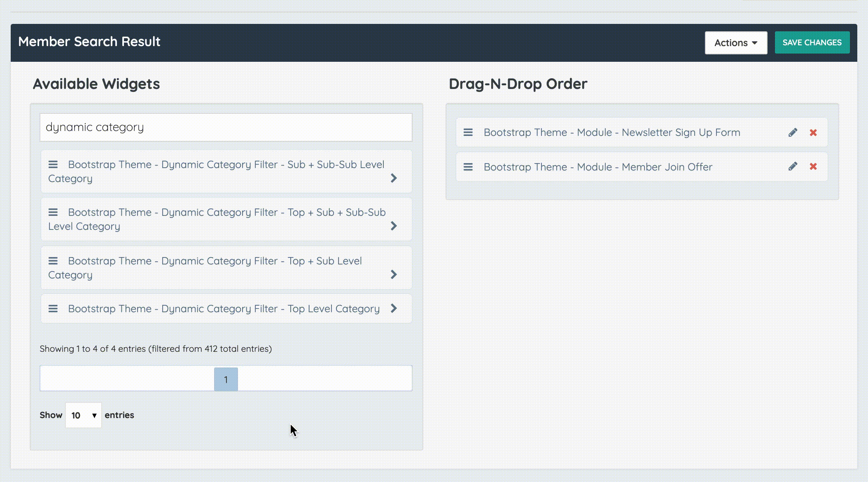868x482 pixels.
Task: Select Member Join Offer module row
Action: point(598,167)
